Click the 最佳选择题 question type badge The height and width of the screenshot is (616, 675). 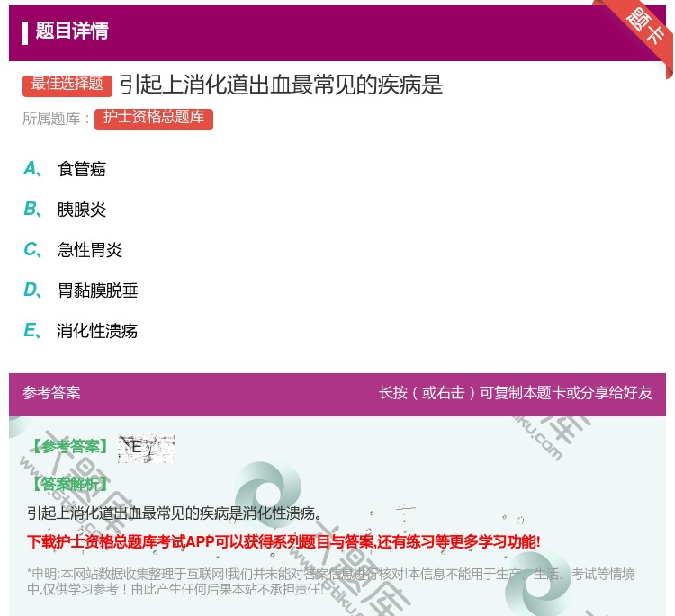coord(67,85)
